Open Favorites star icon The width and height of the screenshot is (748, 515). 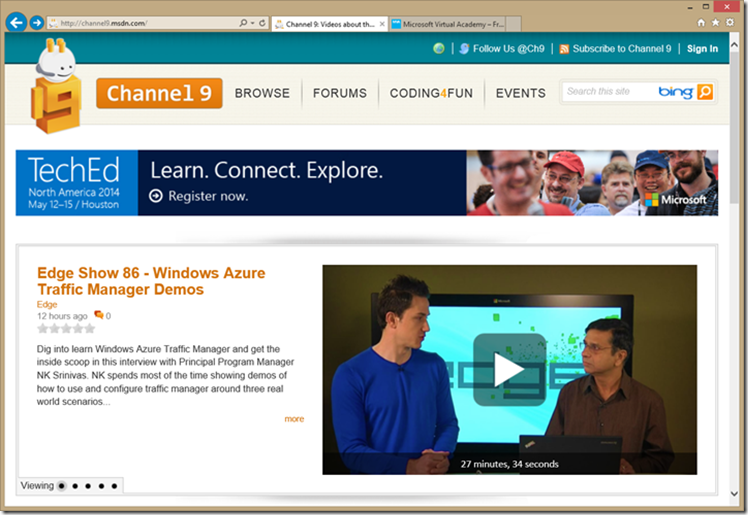[x=715, y=22]
